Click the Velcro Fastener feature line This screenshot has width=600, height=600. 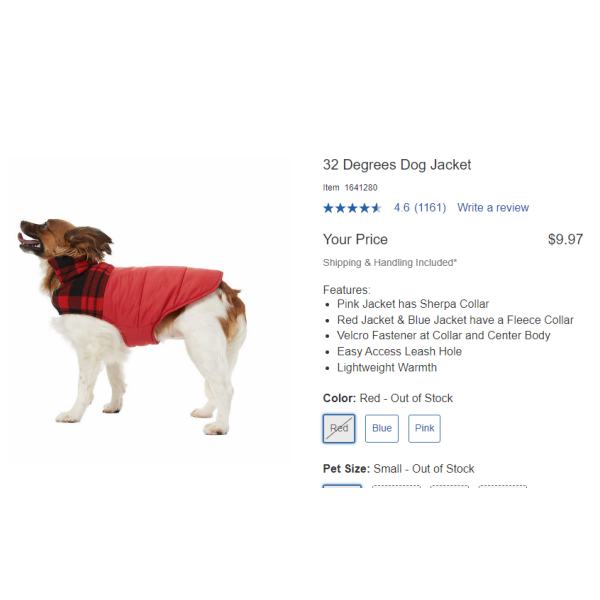[x=443, y=336]
